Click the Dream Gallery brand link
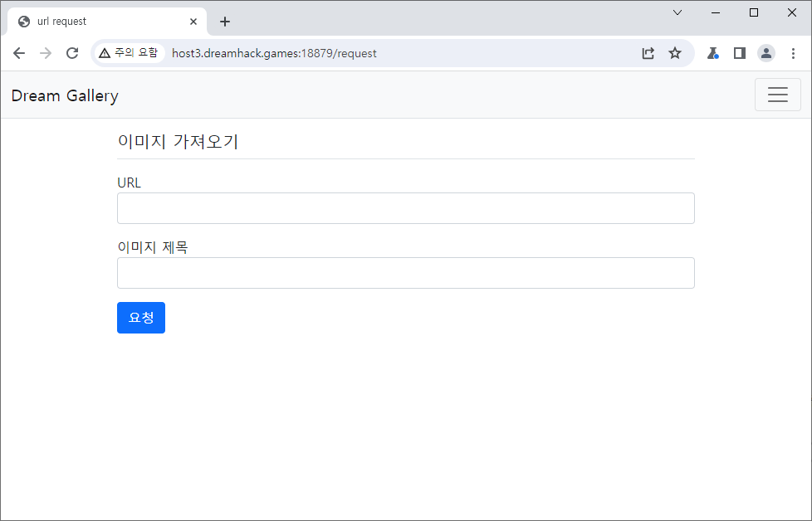Viewport: 812px width, 521px height. tap(65, 95)
